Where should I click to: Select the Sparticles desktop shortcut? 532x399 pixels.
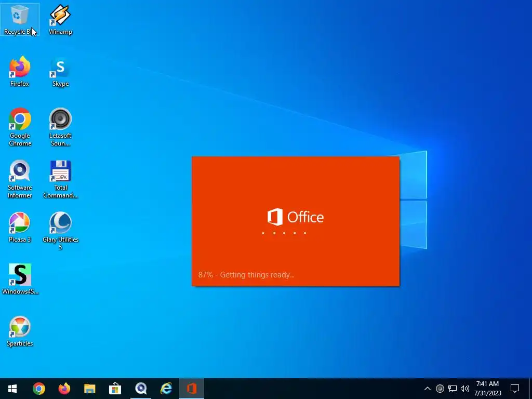[20, 331]
